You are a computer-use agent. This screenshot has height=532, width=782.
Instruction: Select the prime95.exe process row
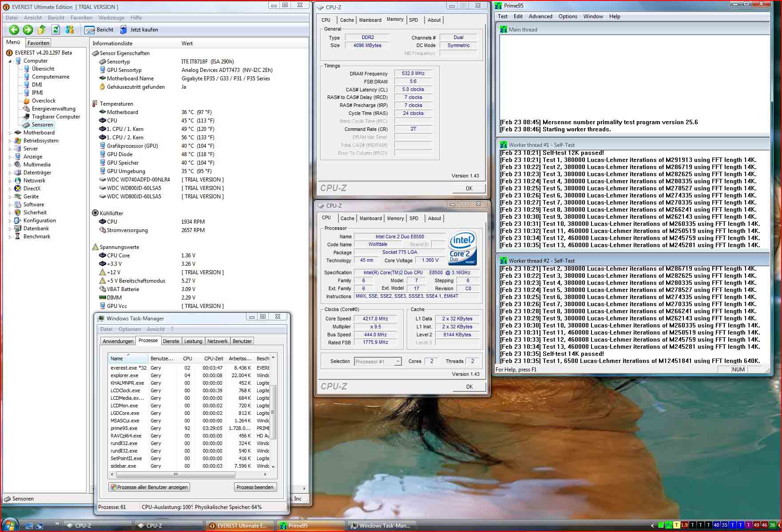pos(190,428)
